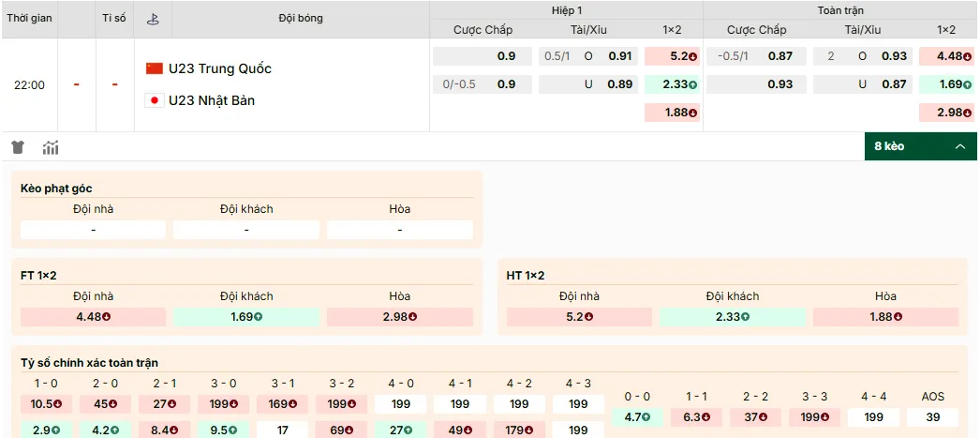The image size is (980, 438).
Task: Collapse the 8 kèo panel
Action: coord(921,146)
